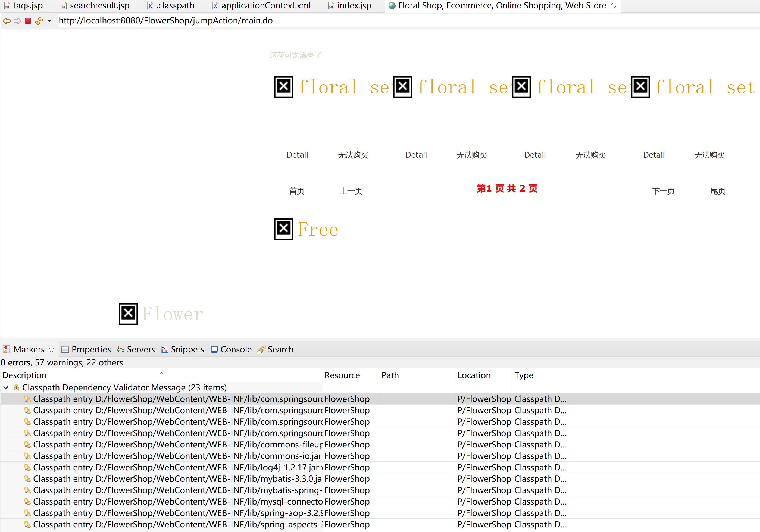Viewport: 760px width, 532px height.
Task: Close the Floral Shop browser tab
Action: (613, 5)
